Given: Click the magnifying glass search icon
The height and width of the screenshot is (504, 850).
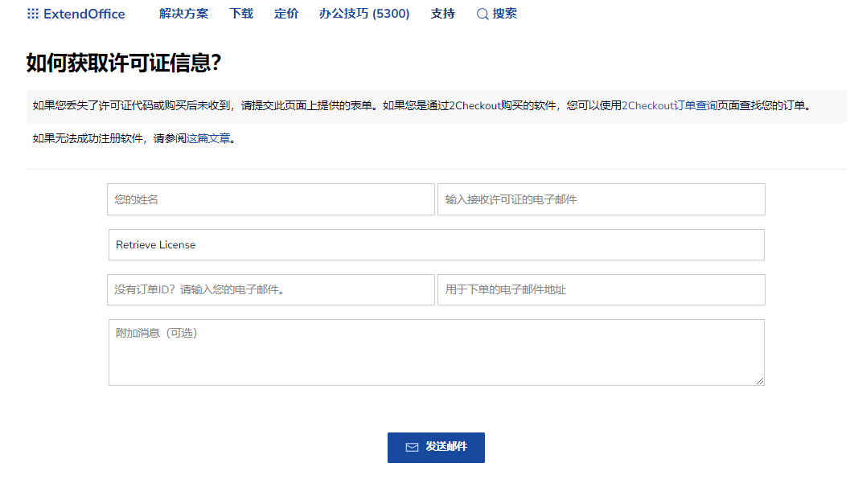Looking at the screenshot, I should 482,14.
